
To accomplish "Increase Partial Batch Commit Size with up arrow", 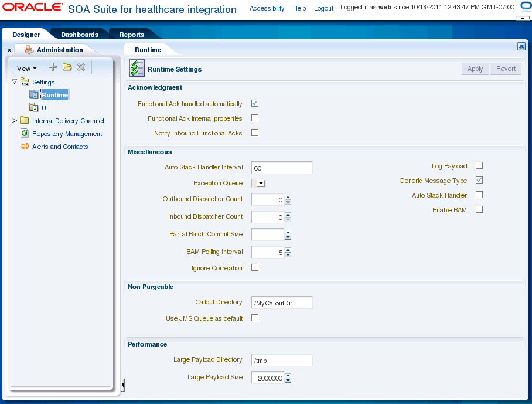I will point(288,232).
